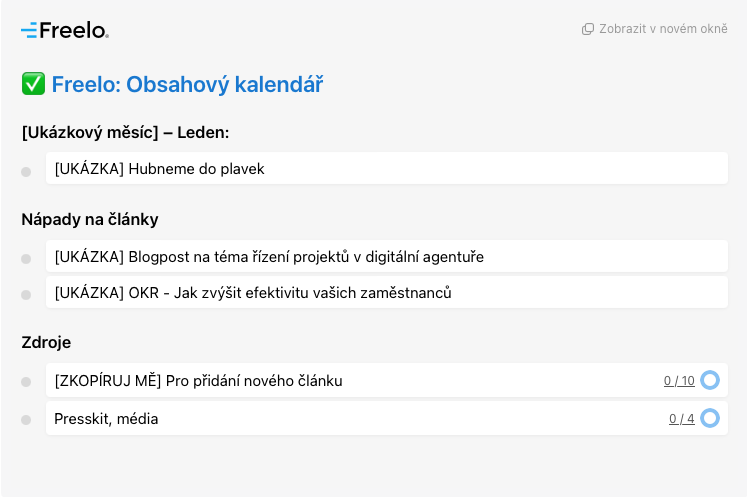The height and width of the screenshot is (497, 747).
Task: Toggle status dot beside ZKOPÍRUJ MĚ task
Action: (x=26, y=382)
